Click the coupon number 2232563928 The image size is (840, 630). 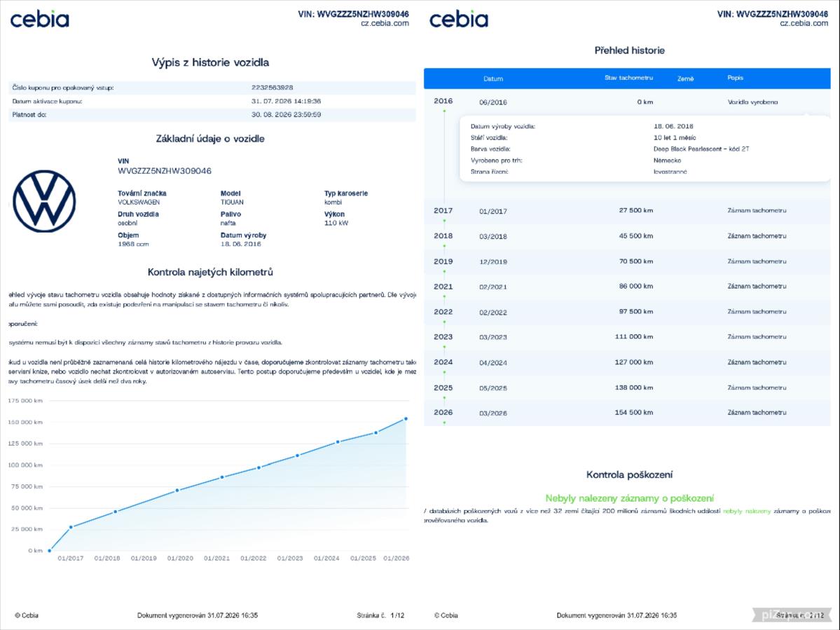point(272,88)
